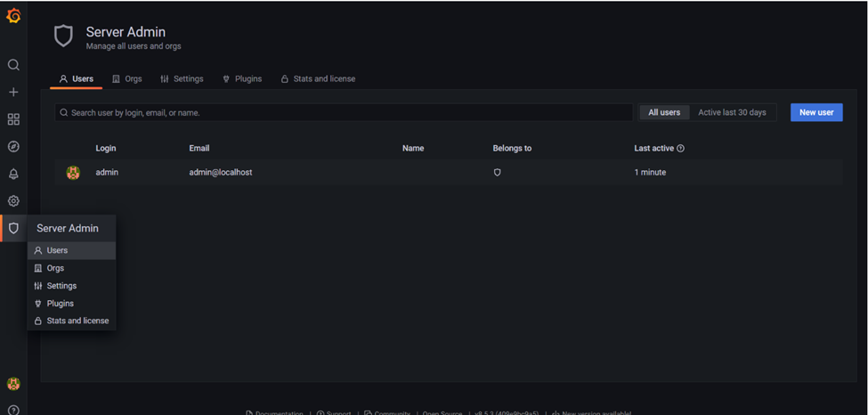Open the admin login in user row
868x415 pixels.
click(x=107, y=172)
